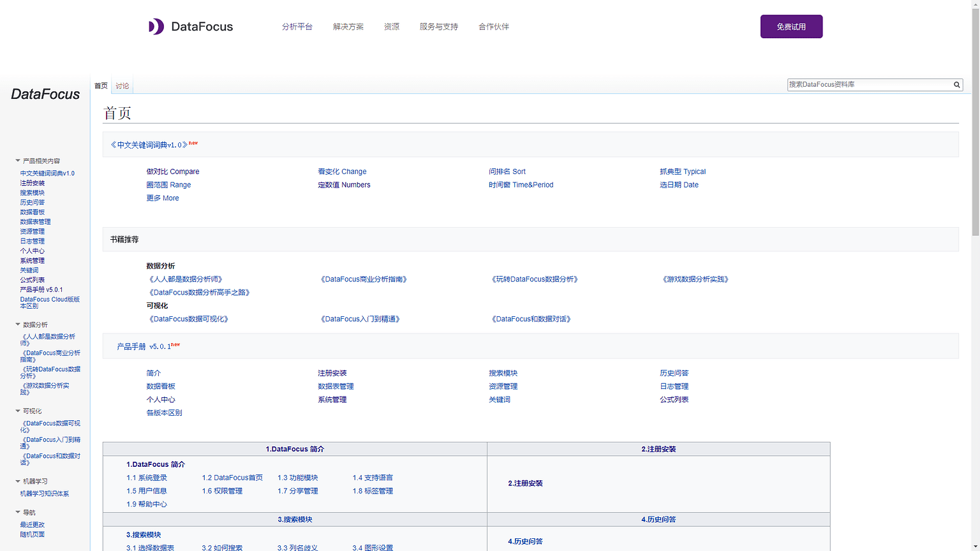Open the 解决方案 top menu

pyautogui.click(x=348, y=27)
